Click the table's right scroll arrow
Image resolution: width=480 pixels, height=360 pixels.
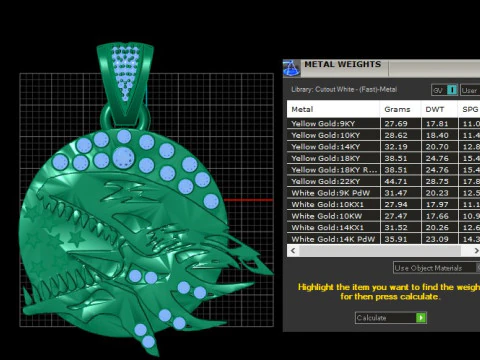tap(476, 251)
